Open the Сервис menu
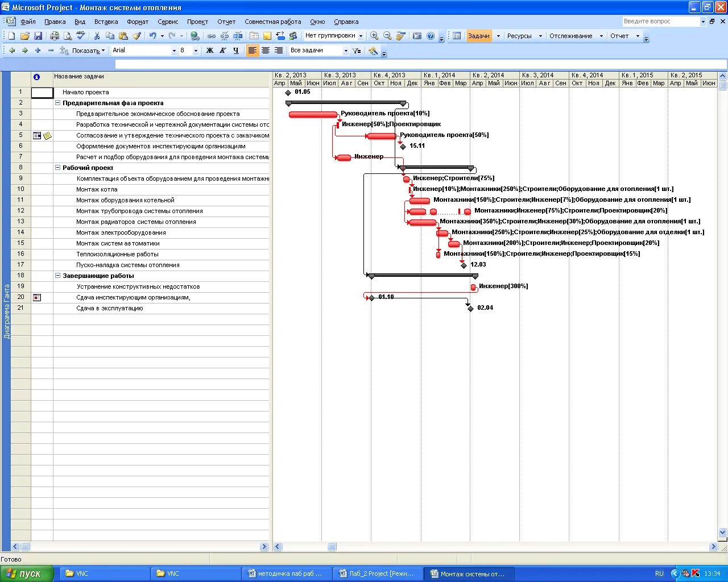Screen dimensions: 728x582 pyautogui.click(x=168, y=22)
